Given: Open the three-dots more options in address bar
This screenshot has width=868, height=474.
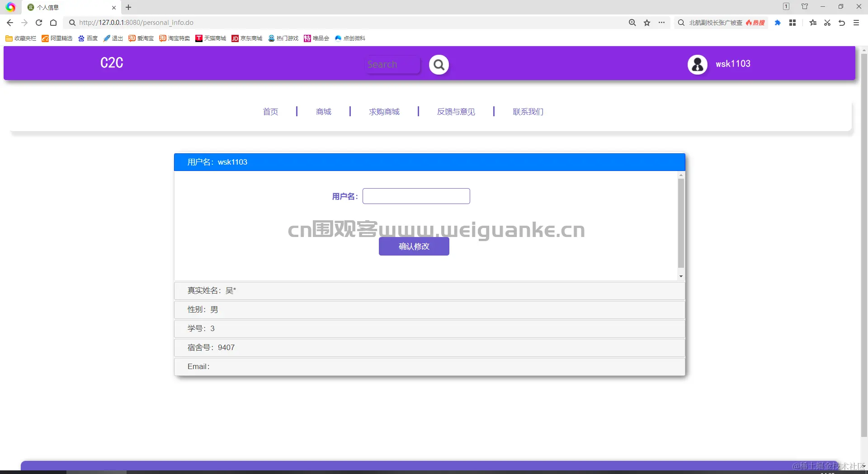Looking at the screenshot, I should [x=661, y=23].
